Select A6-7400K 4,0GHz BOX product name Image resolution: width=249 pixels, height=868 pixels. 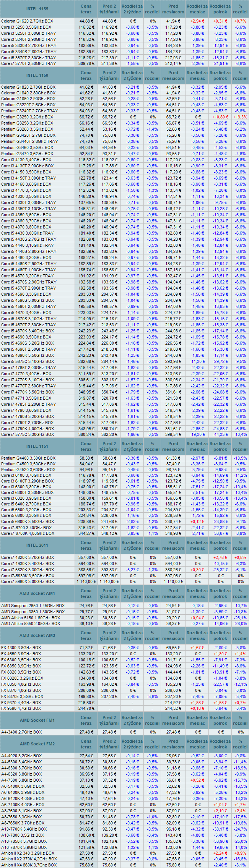coord(23,805)
